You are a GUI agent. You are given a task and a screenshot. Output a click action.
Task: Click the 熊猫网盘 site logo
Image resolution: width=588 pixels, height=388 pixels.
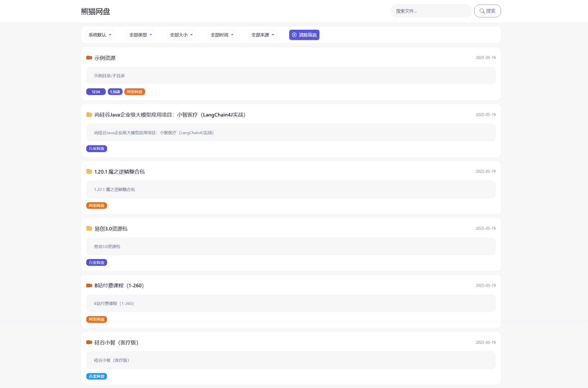[96, 12]
